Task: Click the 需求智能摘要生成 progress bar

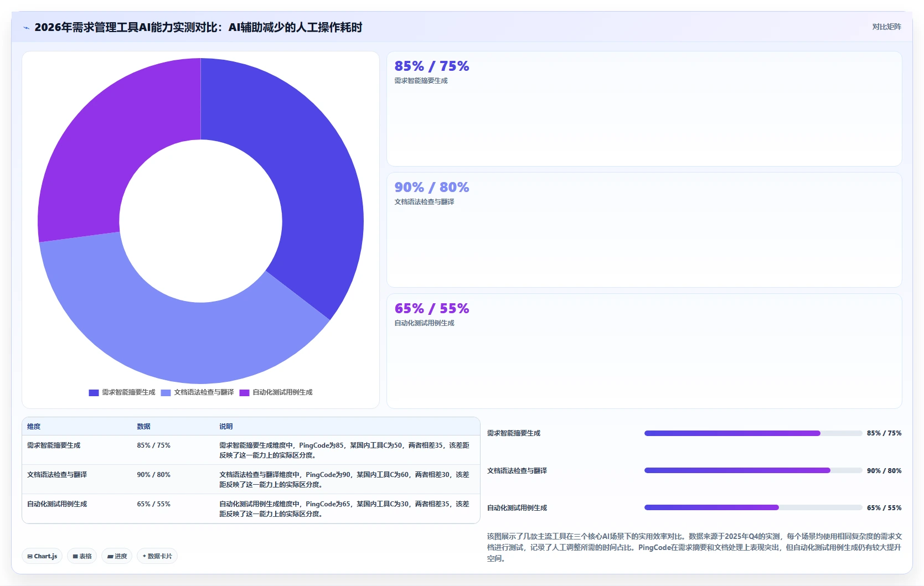Action: [x=753, y=433]
